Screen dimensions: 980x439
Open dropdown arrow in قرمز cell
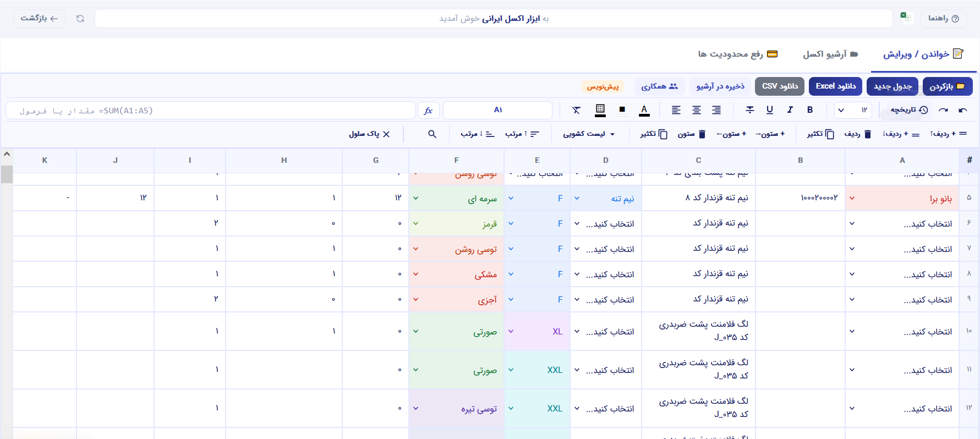pos(415,223)
